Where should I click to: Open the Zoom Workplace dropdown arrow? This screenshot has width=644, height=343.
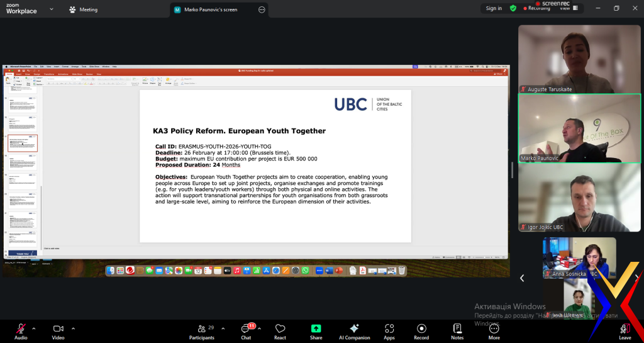[x=50, y=9]
